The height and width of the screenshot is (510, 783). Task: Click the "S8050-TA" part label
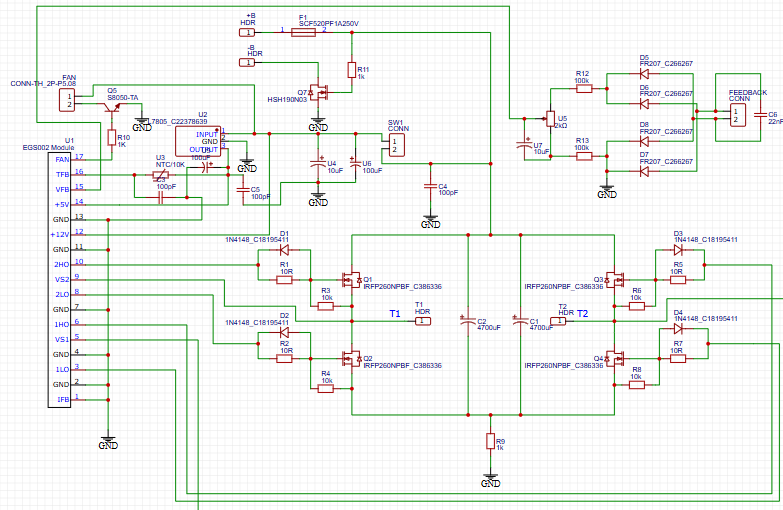(123, 98)
